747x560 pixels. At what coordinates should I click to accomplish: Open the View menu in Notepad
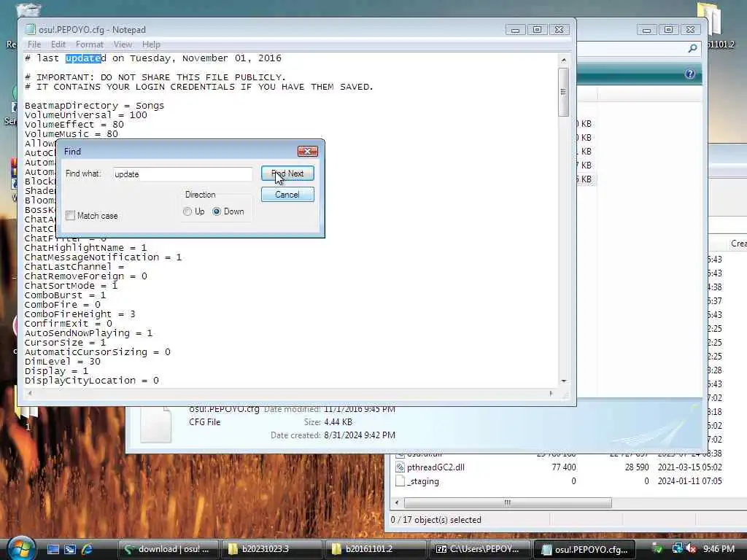(123, 44)
